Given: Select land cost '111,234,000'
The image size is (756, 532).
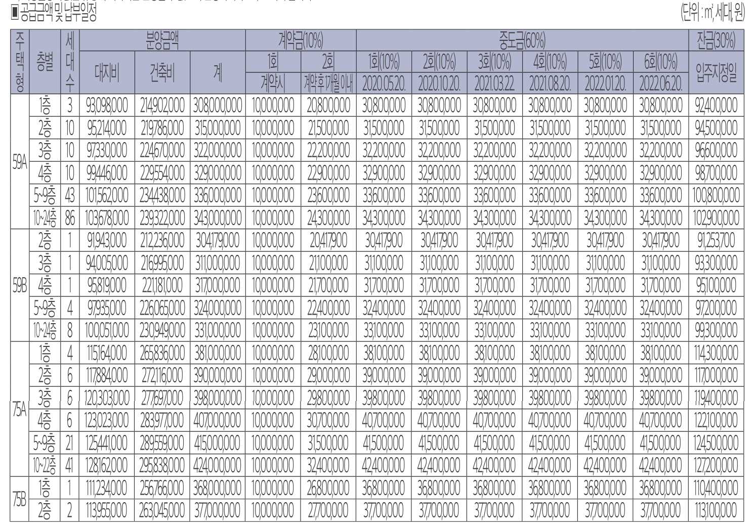Looking at the screenshot, I should [x=107, y=487].
